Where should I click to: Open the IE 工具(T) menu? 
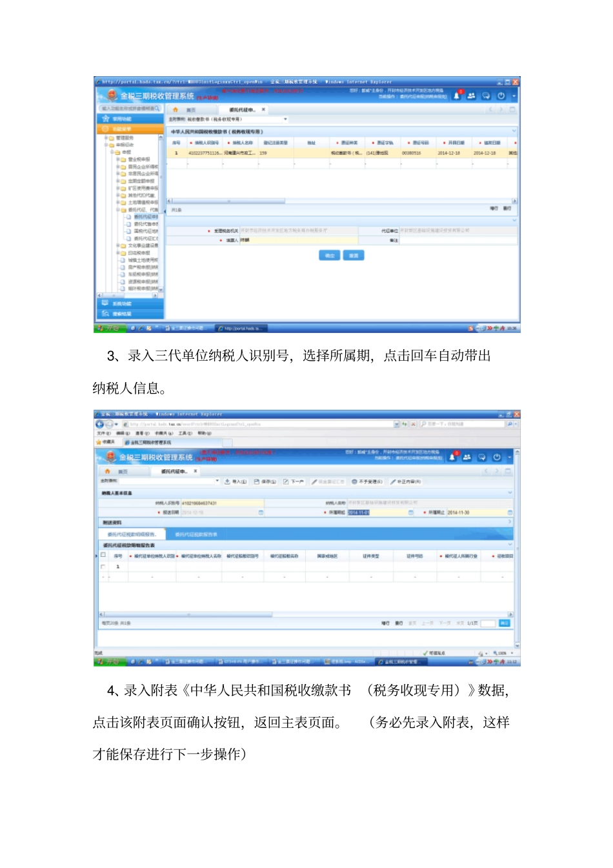pos(185,433)
